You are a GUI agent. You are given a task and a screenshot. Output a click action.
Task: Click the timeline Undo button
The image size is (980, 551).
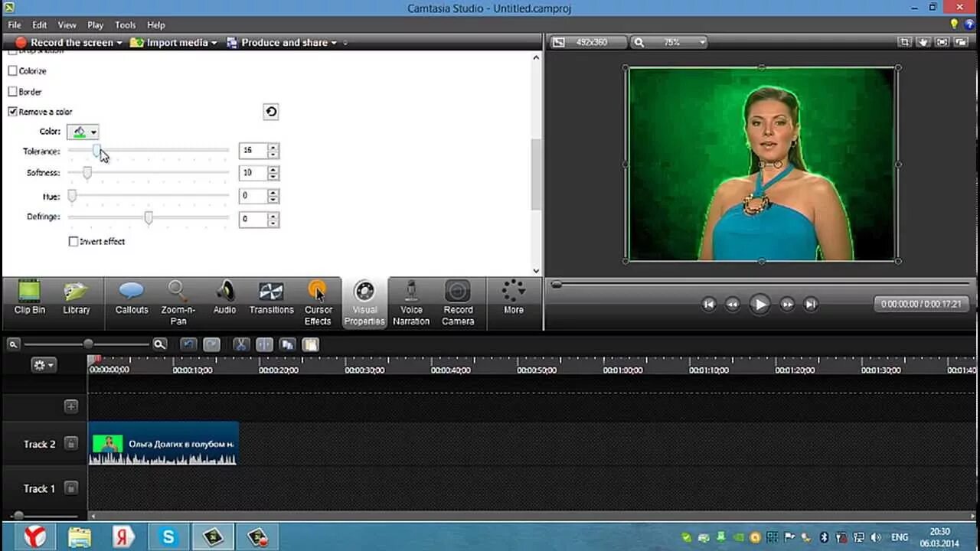pyautogui.click(x=188, y=344)
